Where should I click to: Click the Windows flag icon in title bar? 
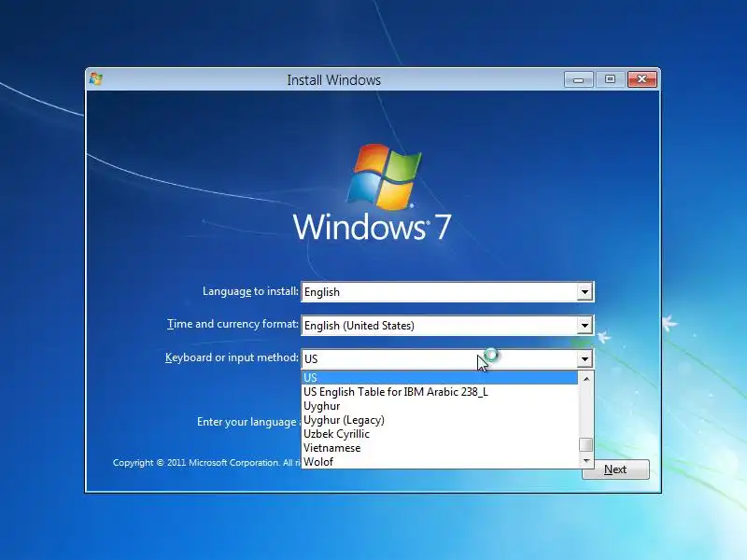[96, 79]
